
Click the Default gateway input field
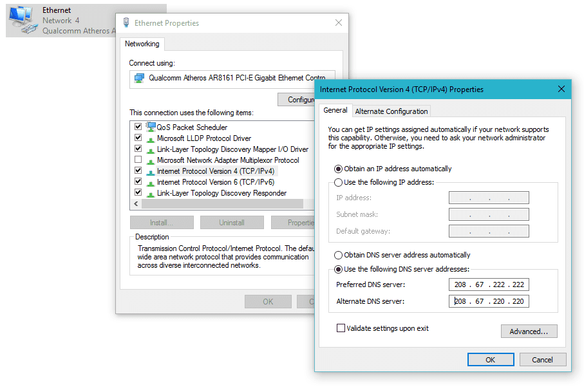(x=489, y=231)
